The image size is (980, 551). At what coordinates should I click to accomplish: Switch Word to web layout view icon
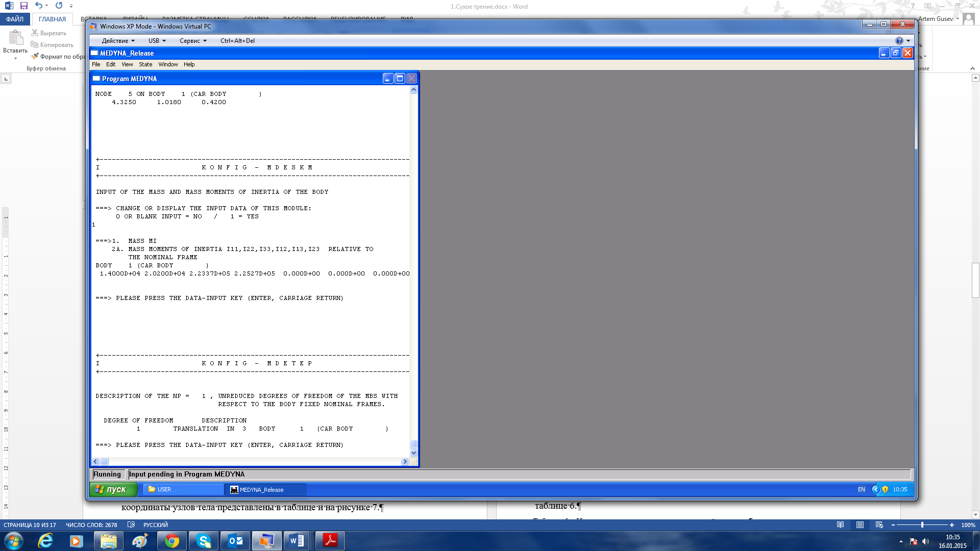pos(879,524)
